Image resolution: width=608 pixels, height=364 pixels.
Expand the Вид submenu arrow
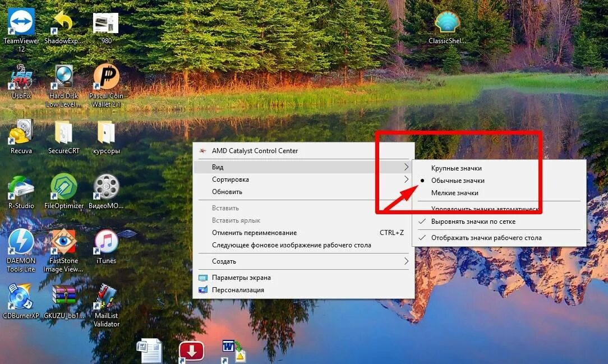(406, 167)
